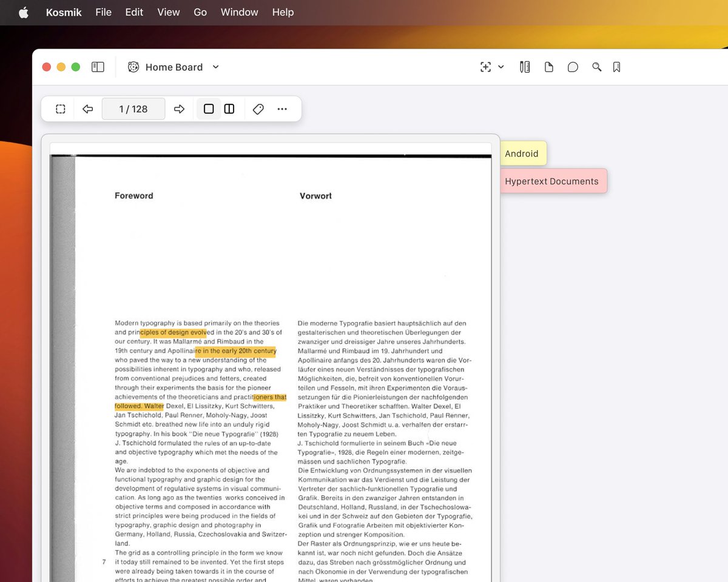Switch to two-page spread view
The width and height of the screenshot is (728, 582).
coord(229,109)
